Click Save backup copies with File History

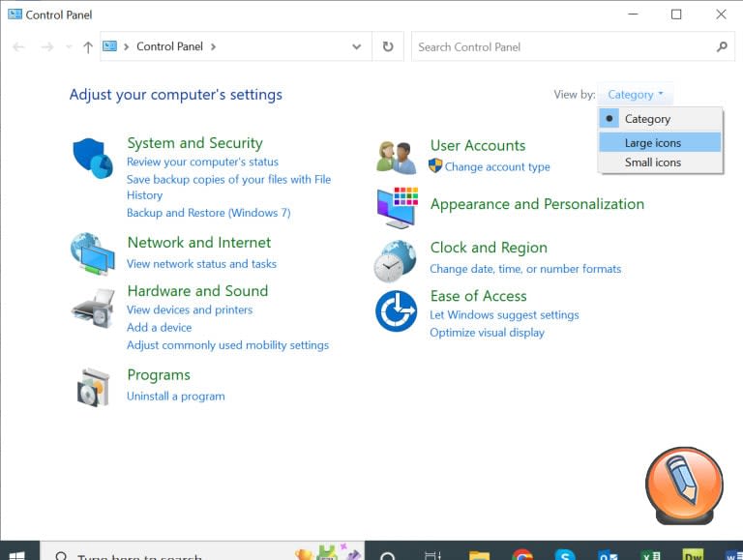click(228, 187)
